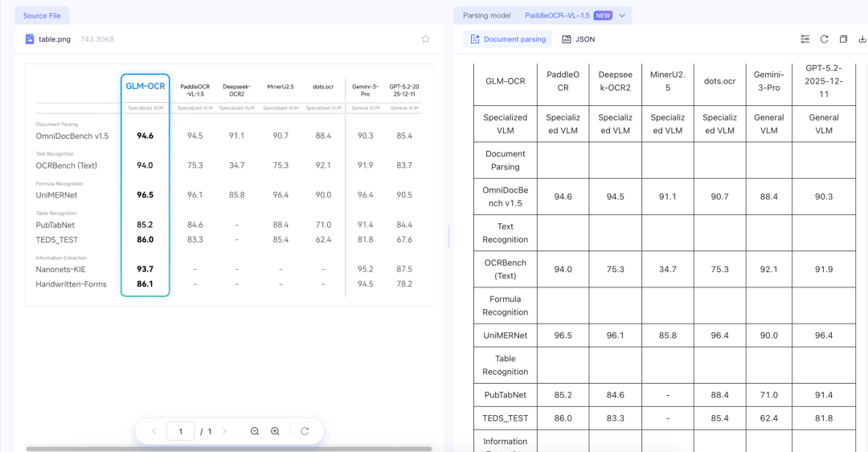Viewport: 868px width, 452px height.
Task: Select Text Recognition cell in parsed table
Action: [506, 233]
